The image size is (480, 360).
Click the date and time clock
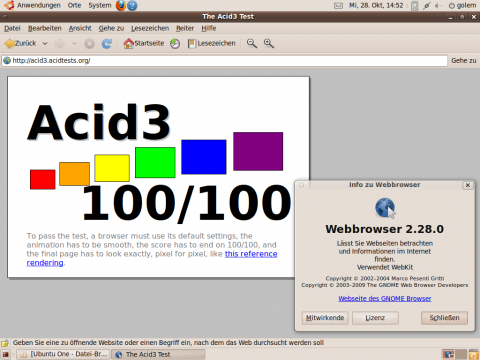click(376, 5)
